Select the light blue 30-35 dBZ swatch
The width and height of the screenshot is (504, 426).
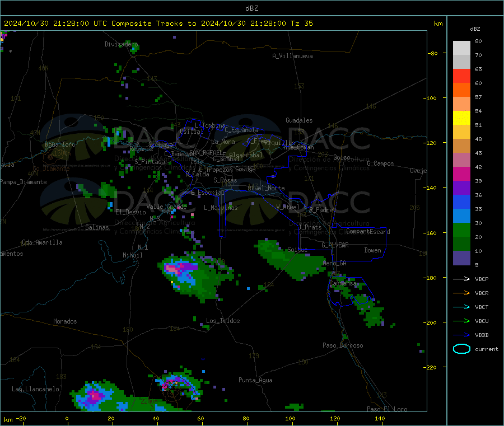point(461,216)
